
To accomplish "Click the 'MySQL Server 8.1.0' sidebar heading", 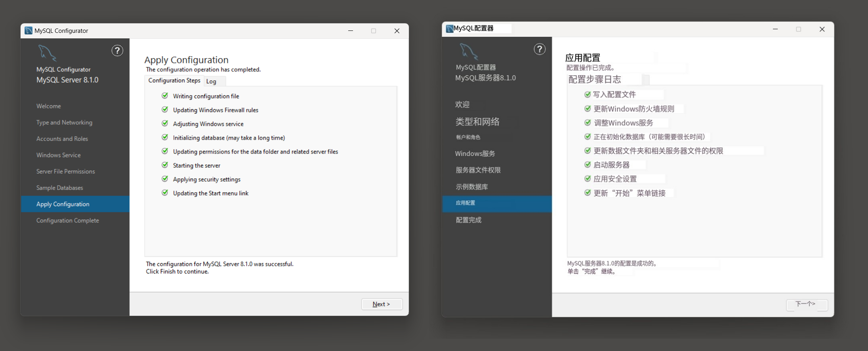I will pyautogui.click(x=67, y=80).
